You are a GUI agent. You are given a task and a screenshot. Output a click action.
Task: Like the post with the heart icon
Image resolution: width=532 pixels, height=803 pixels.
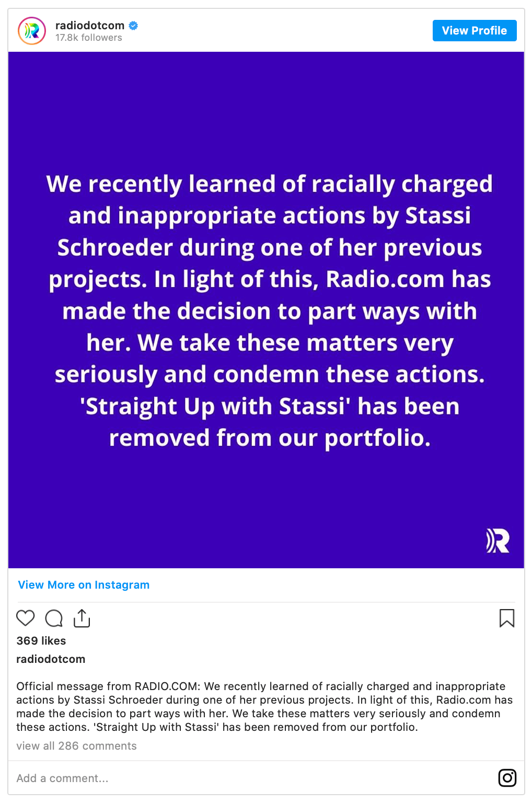[x=25, y=618]
